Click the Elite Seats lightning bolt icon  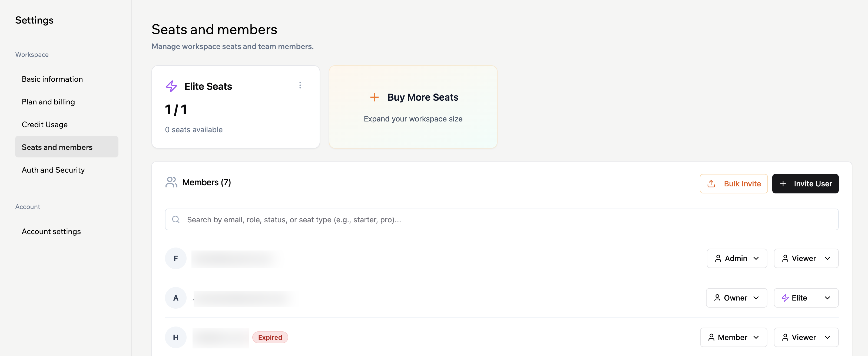[x=171, y=86]
